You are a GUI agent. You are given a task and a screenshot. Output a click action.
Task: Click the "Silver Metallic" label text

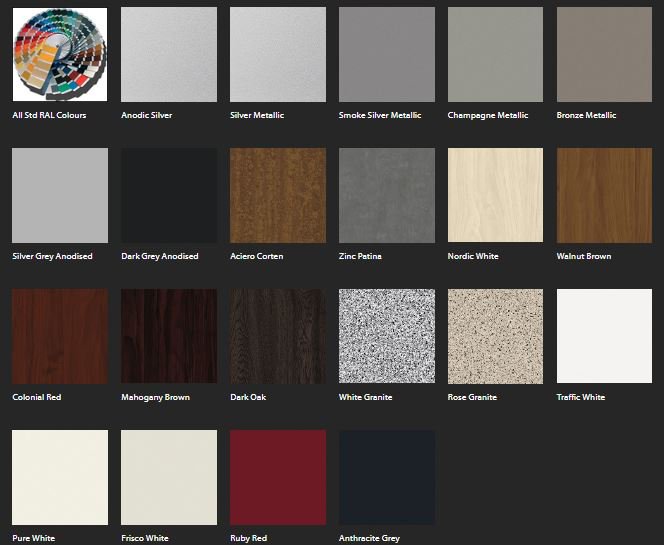click(257, 115)
